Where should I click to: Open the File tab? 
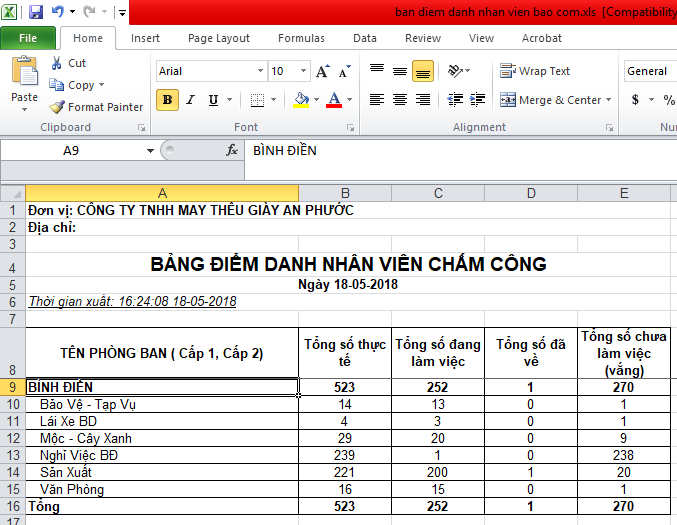pyautogui.click(x=28, y=38)
